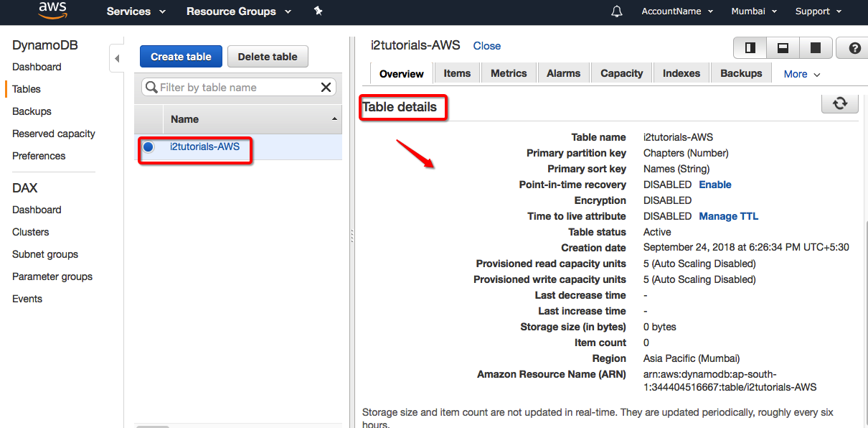Select the i2tutorials-AWS table radio button

[148, 147]
